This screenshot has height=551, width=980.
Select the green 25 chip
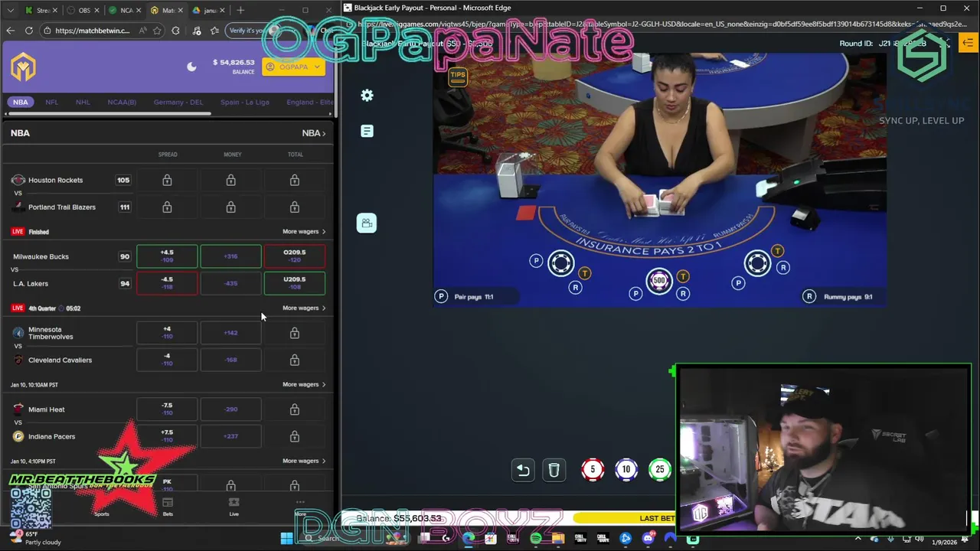pyautogui.click(x=660, y=469)
